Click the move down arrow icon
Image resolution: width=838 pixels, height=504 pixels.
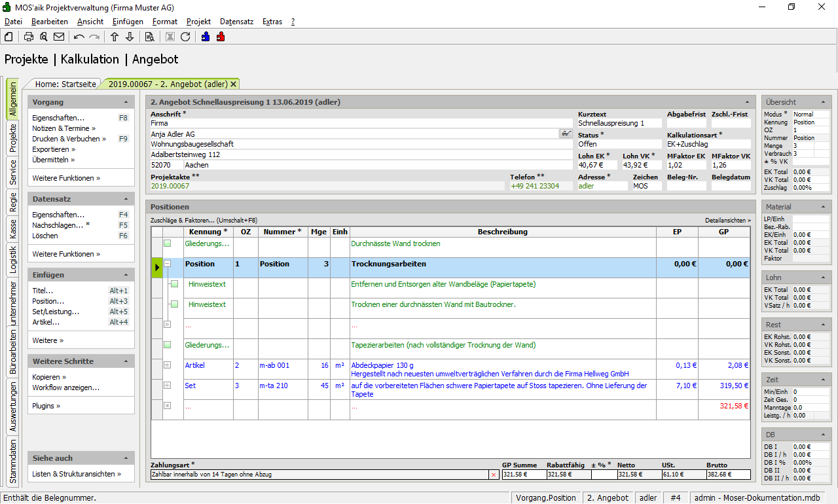pos(130,37)
